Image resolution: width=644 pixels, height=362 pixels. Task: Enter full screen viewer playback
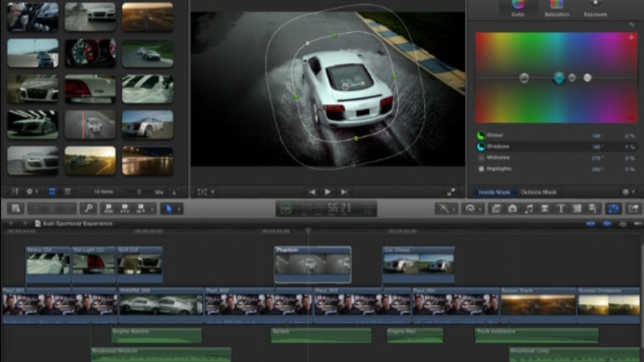pos(451,192)
